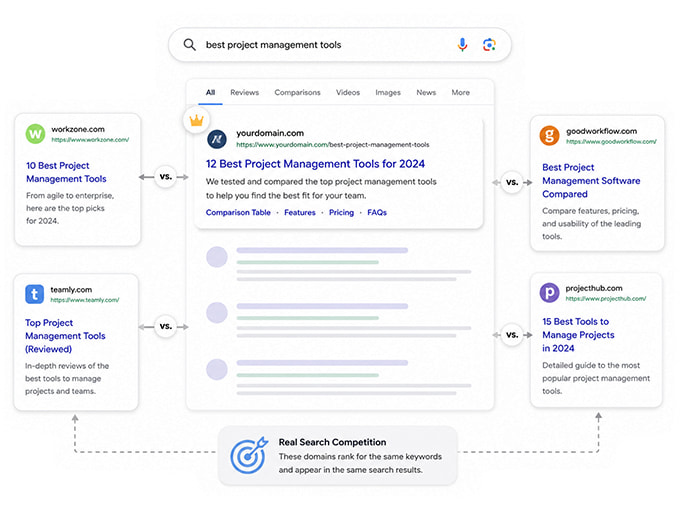
Task: Click 'We tested and compared' result description
Action: pyautogui.click(x=321, y=189)
